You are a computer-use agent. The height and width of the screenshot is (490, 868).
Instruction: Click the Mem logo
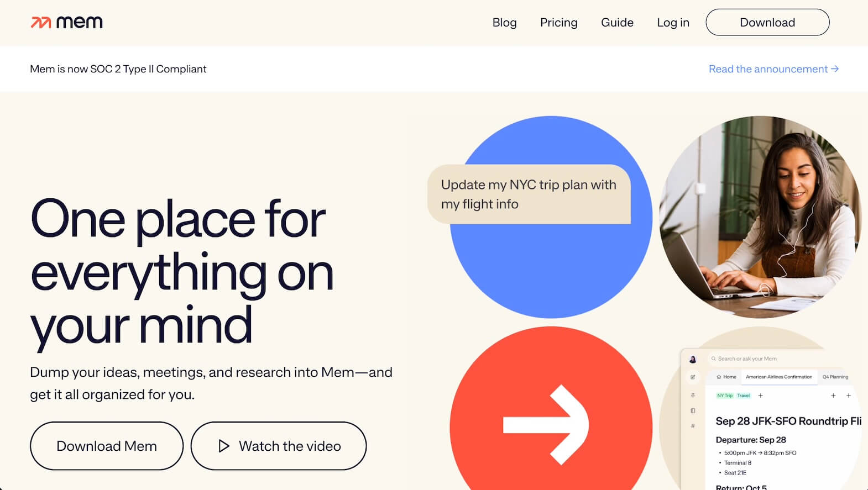(66, 23)
